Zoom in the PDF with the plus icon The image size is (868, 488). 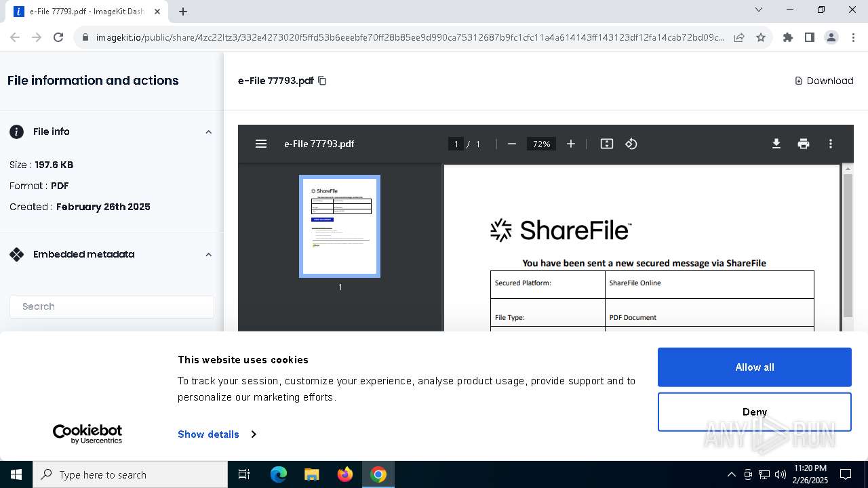(x=571, y=144)
